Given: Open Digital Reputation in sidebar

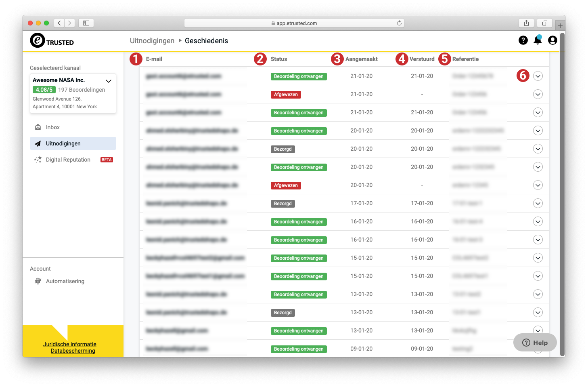Looking at the screenshot, I should 73,160.
